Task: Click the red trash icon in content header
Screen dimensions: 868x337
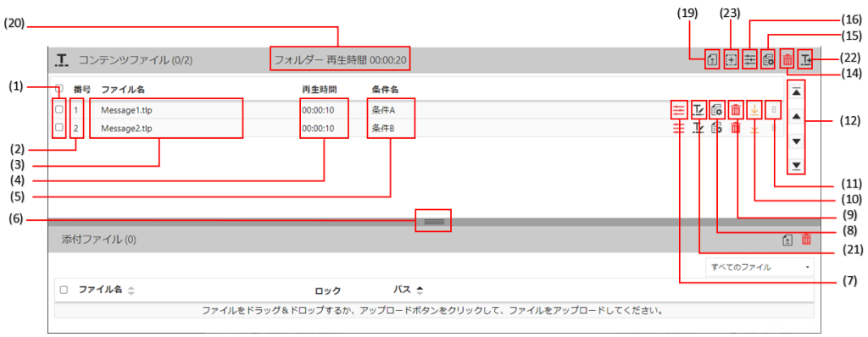Action: [x=787, y=59]
